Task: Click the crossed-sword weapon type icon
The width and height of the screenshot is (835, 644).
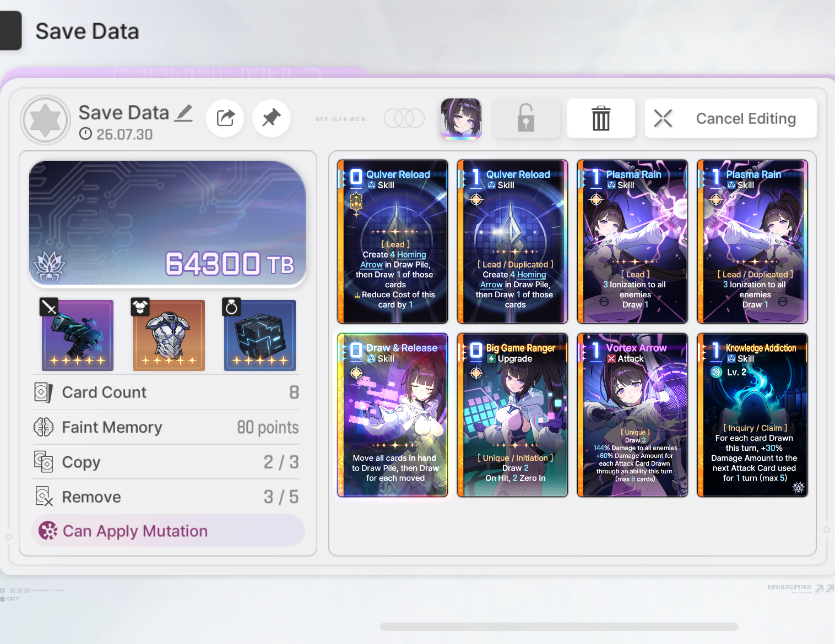Action: pos(49,307)
